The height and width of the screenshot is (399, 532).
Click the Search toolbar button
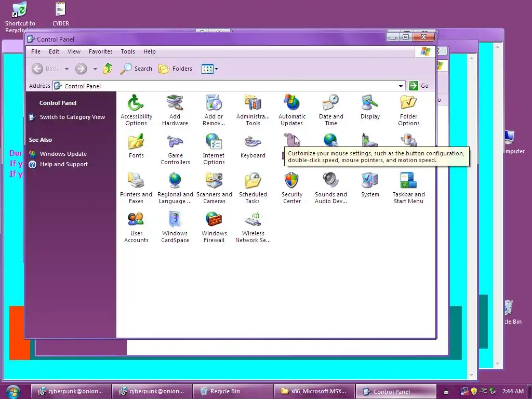click(137, 69)
